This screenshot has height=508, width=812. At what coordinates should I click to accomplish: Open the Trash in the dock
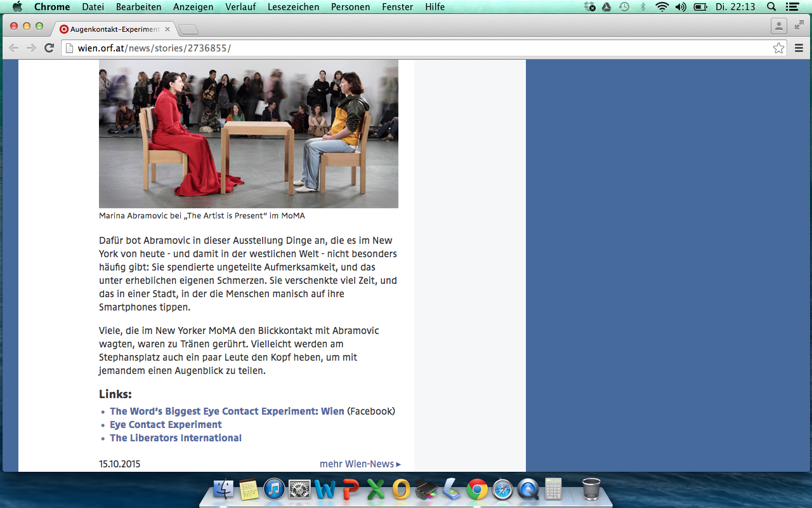tap(591, 490)
